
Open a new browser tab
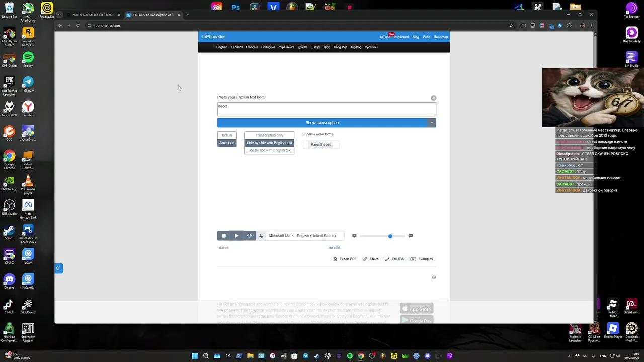(188, 15)
